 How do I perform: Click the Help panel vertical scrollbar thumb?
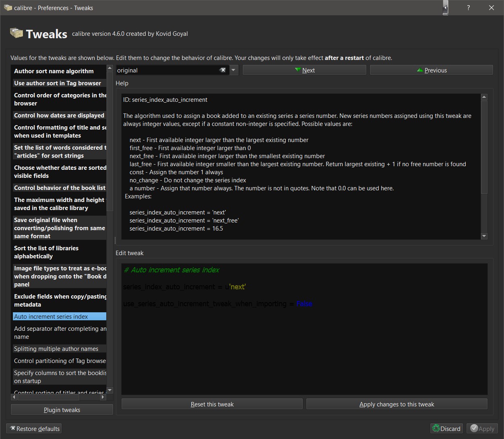tap(484, 147)
